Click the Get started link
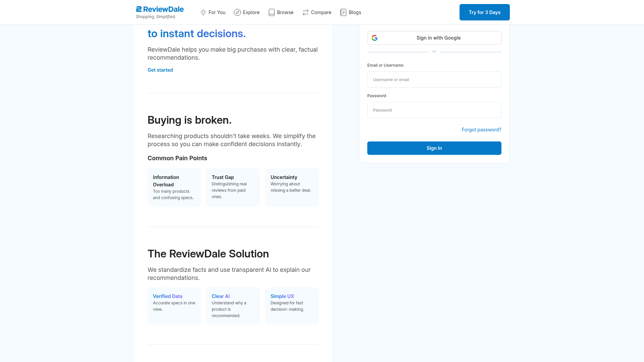This screenshot has height=362, width=644. pos(160,70)
